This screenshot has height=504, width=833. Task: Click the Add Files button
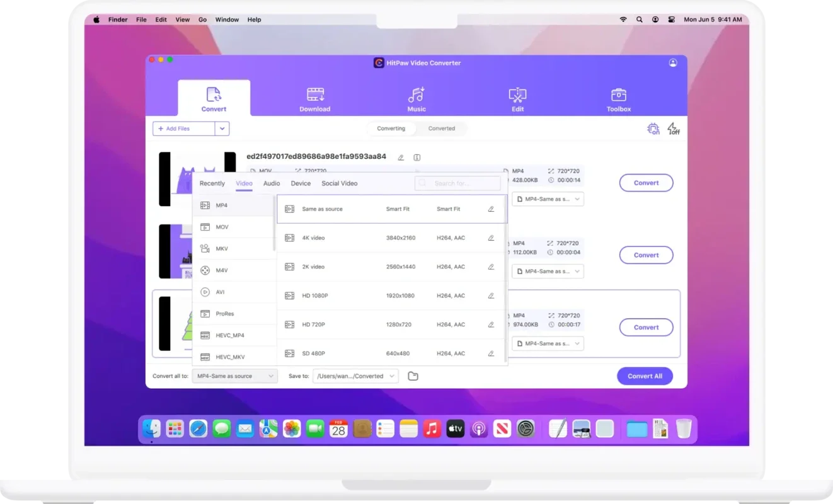click(184, 129)
